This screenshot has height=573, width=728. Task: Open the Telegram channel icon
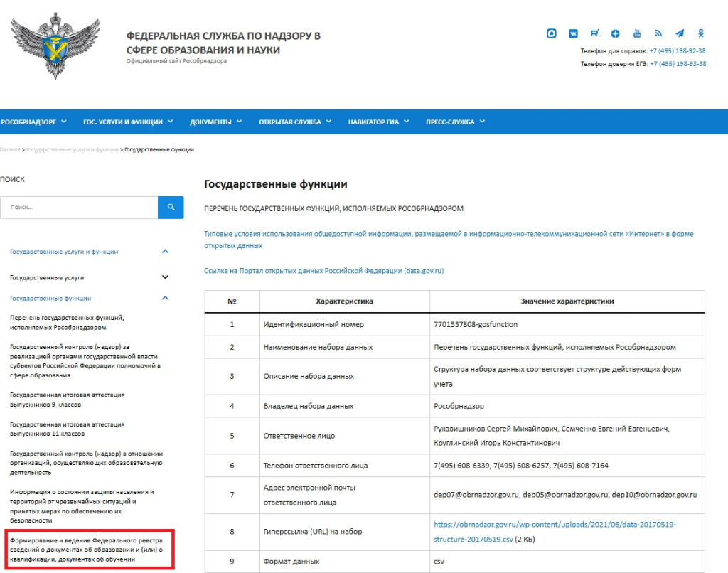(680, 33)
